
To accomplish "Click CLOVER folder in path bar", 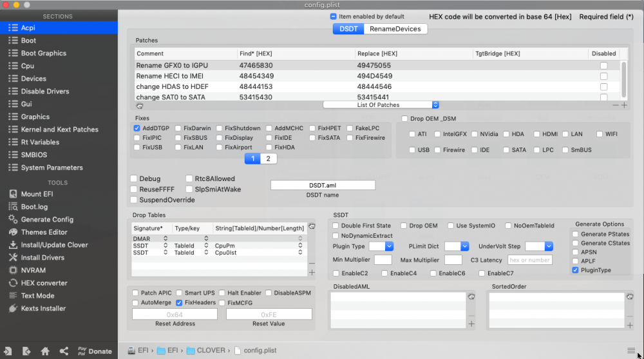I will 206,351.
